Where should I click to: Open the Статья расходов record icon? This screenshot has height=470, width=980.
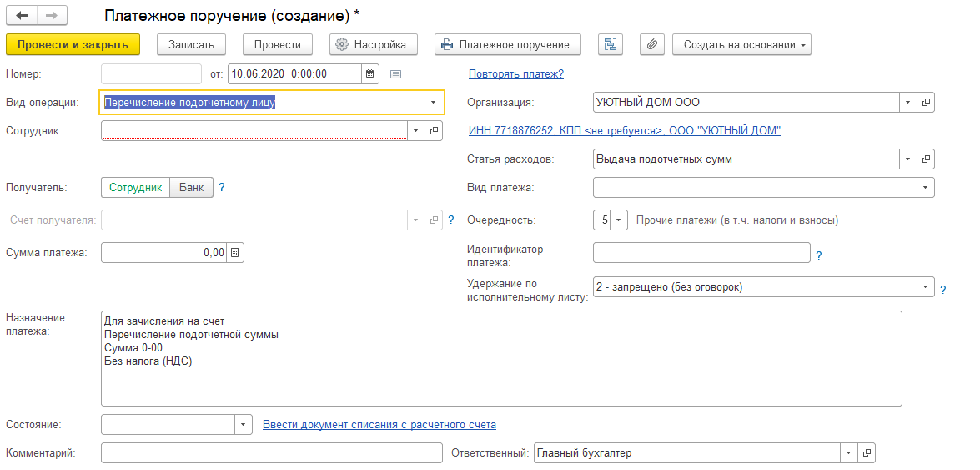click(927, 159)
